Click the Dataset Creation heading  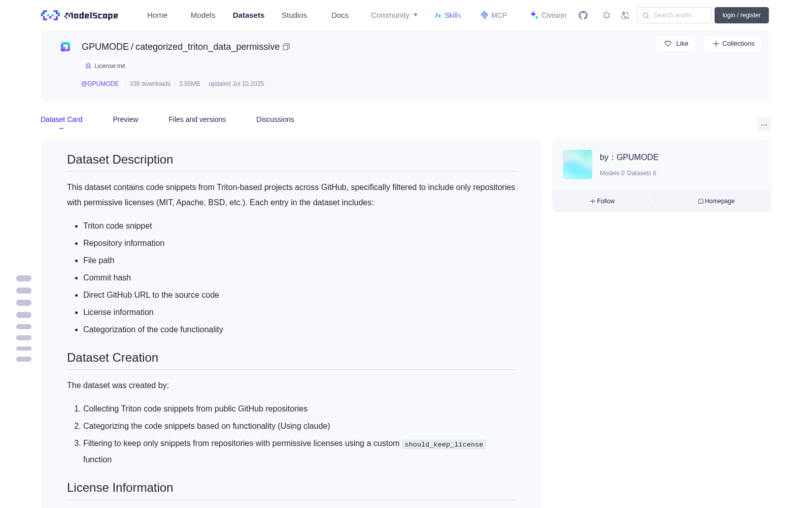click(113, 358)
